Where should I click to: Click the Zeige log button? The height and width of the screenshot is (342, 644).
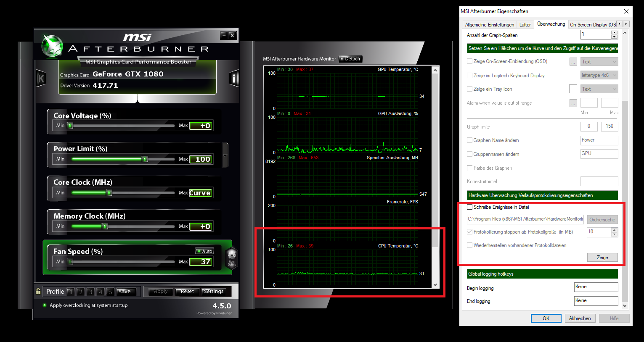(602, 258)
